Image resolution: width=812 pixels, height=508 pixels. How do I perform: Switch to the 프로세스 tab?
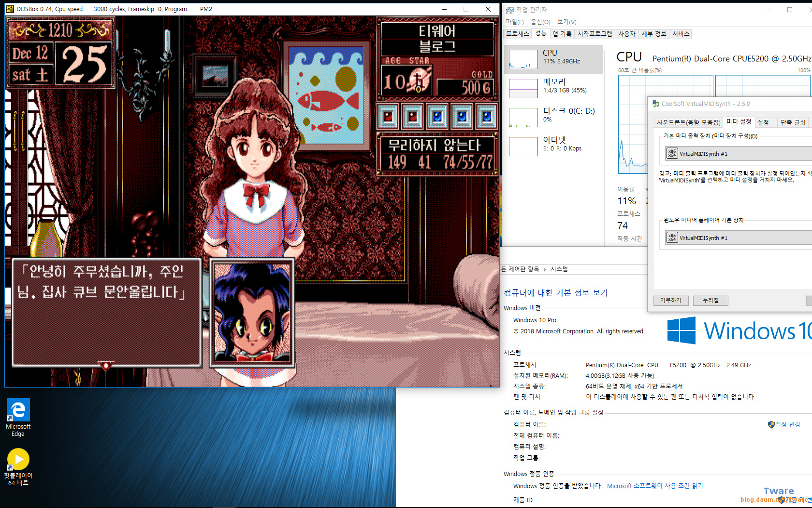517,34
